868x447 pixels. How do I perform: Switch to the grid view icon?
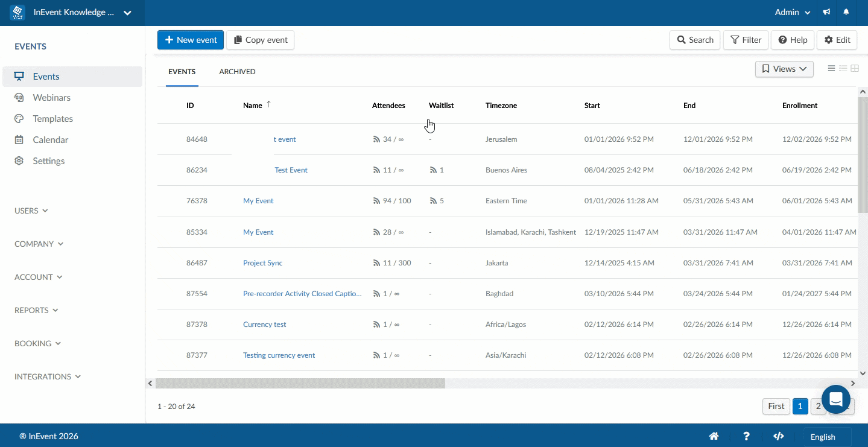(x=855, y=69)
